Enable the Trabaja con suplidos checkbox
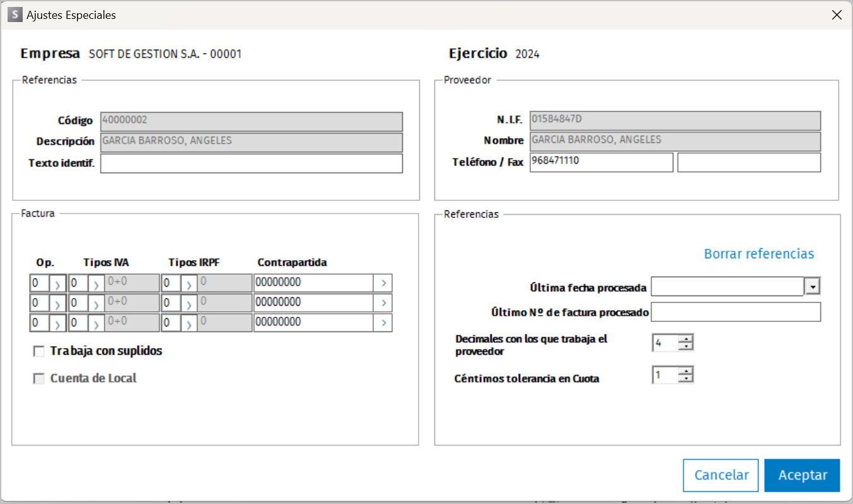 [x=39, y=352]
